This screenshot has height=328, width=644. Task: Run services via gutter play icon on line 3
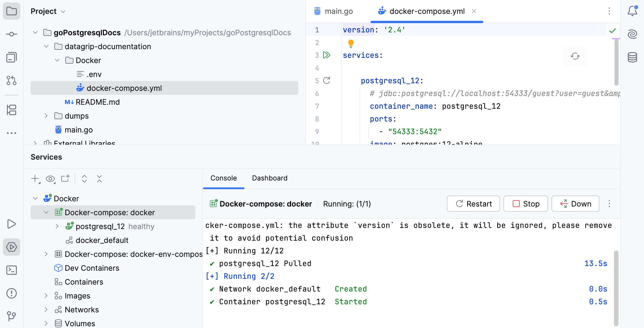pyautogui.click(x=327, y=55)
